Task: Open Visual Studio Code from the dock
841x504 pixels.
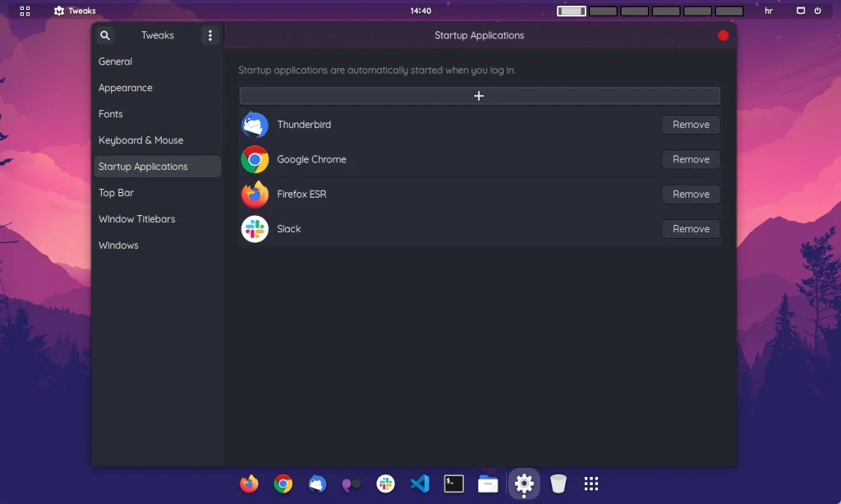Action: click(420, 483)
